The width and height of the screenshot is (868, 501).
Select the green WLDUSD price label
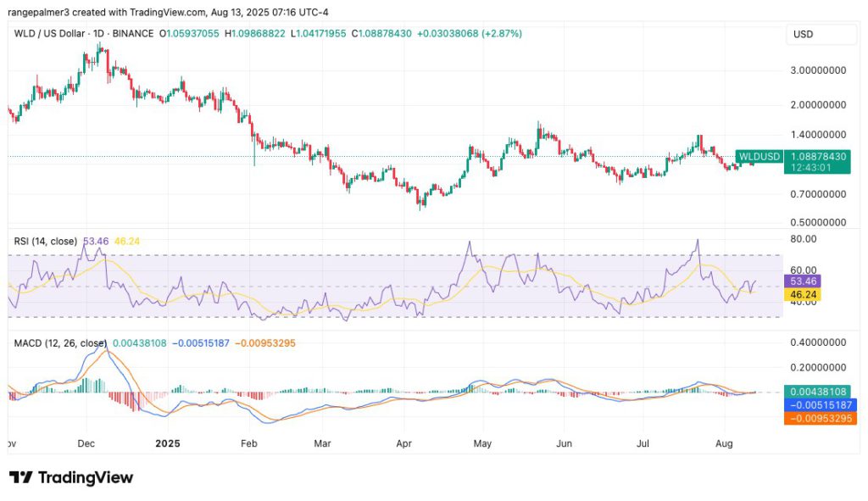point(757,157)
